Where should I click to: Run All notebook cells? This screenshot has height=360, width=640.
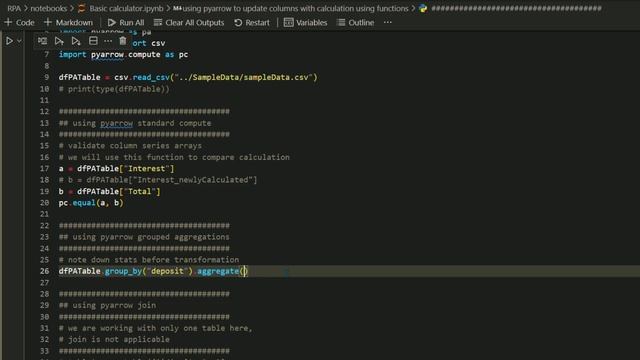click(126, 22)
